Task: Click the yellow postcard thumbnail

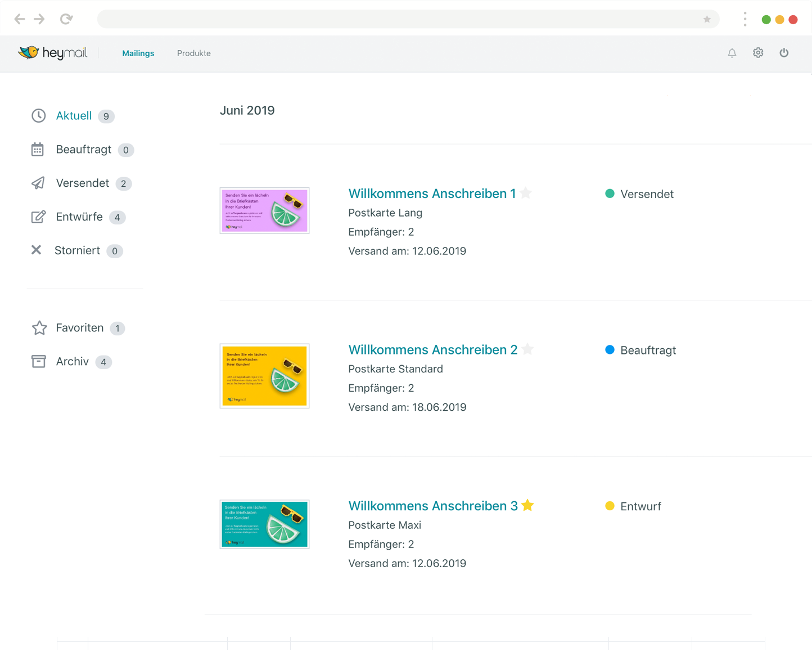Action: click(x=264, y=376)
